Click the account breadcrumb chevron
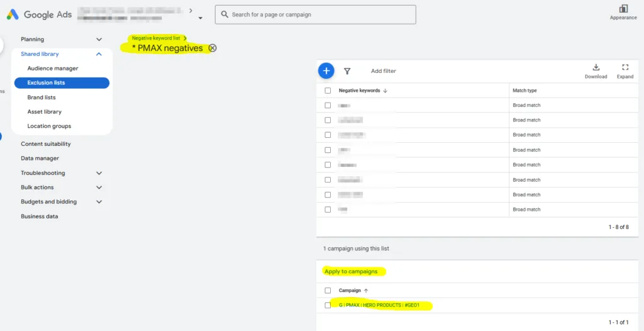The height and width of the screenshot is (331, 644). (191, 10)
